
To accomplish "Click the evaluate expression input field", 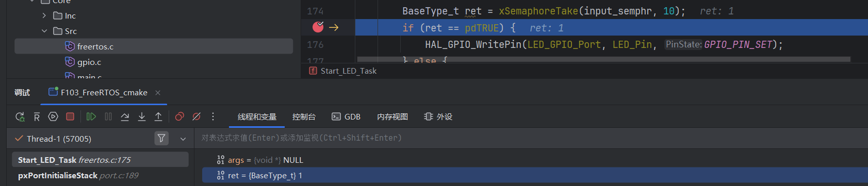I will 531,138.
